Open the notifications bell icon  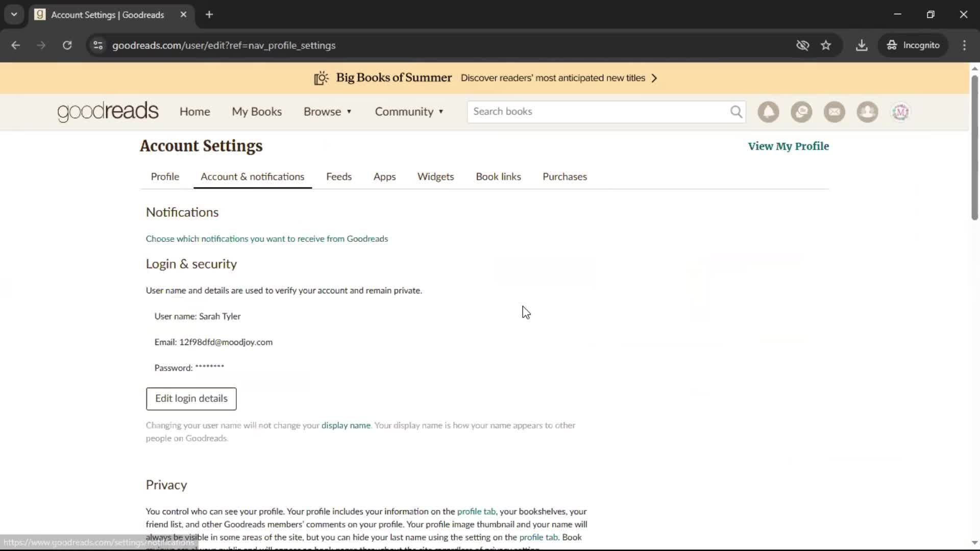(x=768, y=112)
